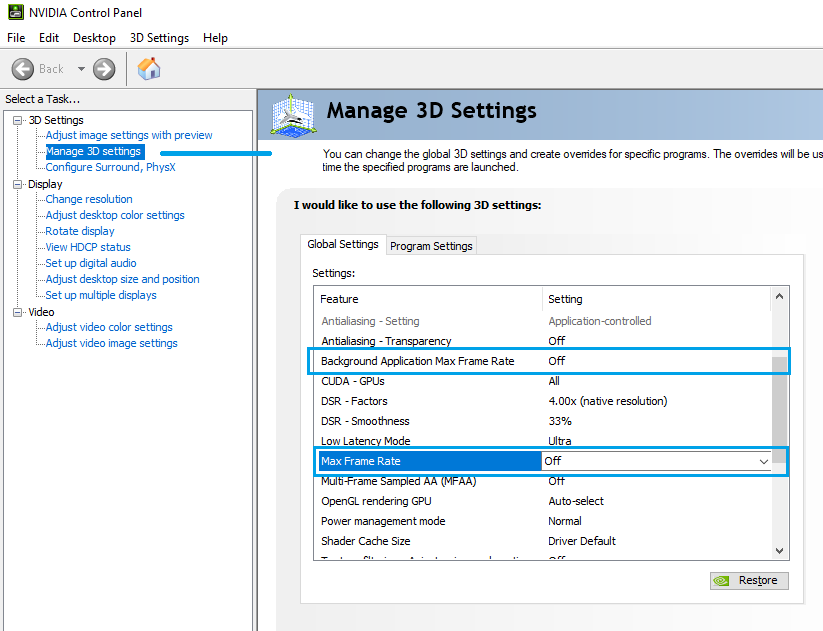
Task: Open the Max Frame Rate dropdown
Action: coord(764,461)
